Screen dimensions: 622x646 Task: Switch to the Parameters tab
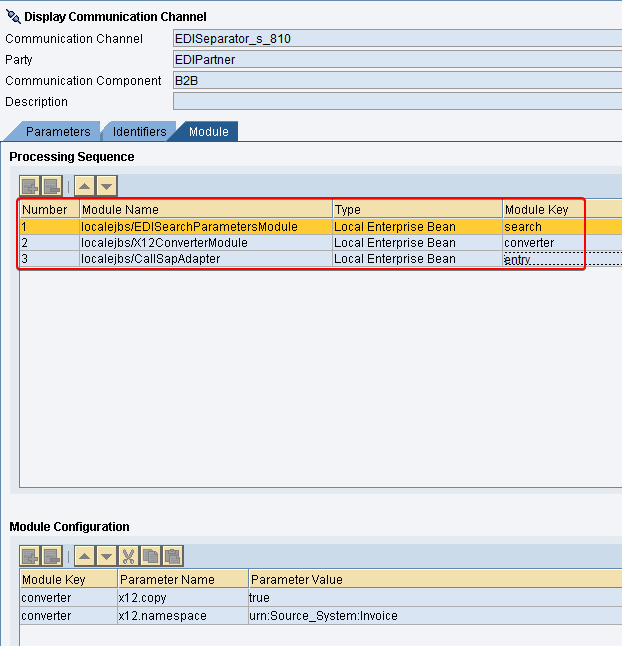point(58,131)
